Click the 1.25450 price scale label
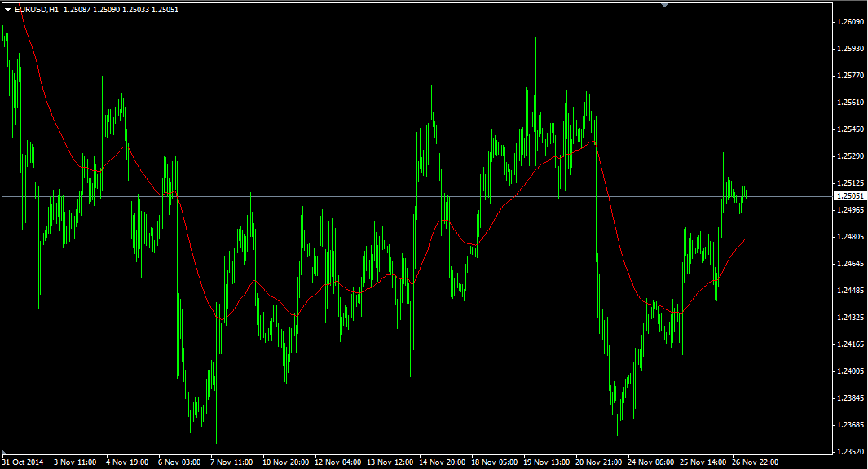868x469 pixels. (850, 129)
